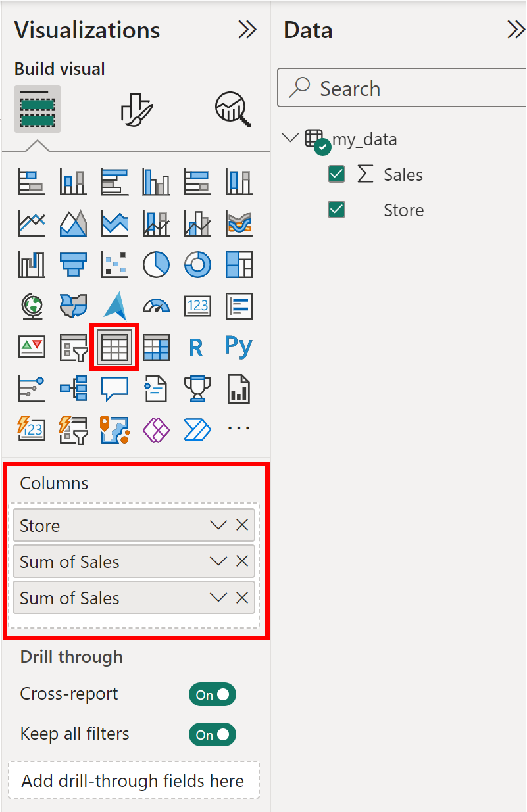Choose the Stacked area chart visual

(114, 224)
